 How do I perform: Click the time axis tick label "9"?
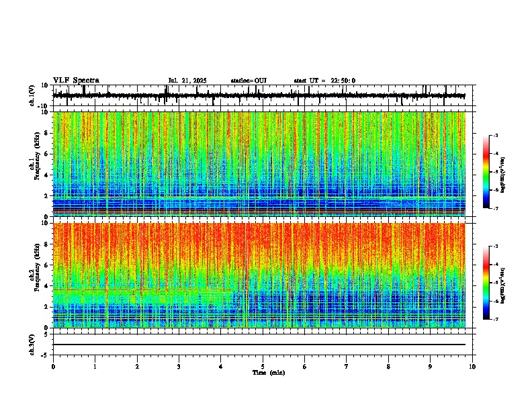pyautogui.click(x=430, y=367)
